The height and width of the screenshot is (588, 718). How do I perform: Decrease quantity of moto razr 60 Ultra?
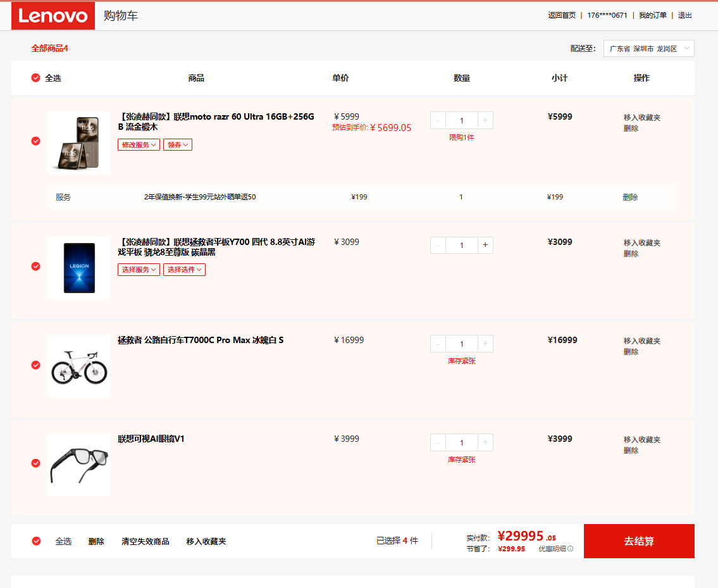coord(438,120)
